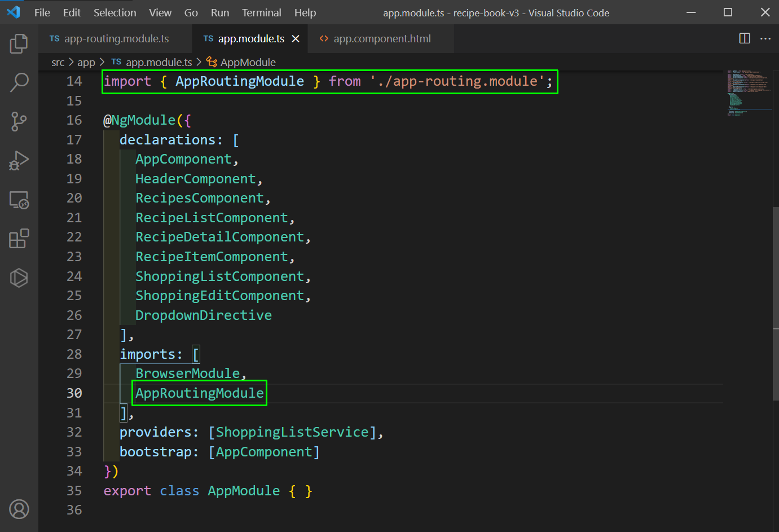Click AppComponent inside the bootstrap array
The height and width of the screenshot is (532, 779).
coord(264,452)
